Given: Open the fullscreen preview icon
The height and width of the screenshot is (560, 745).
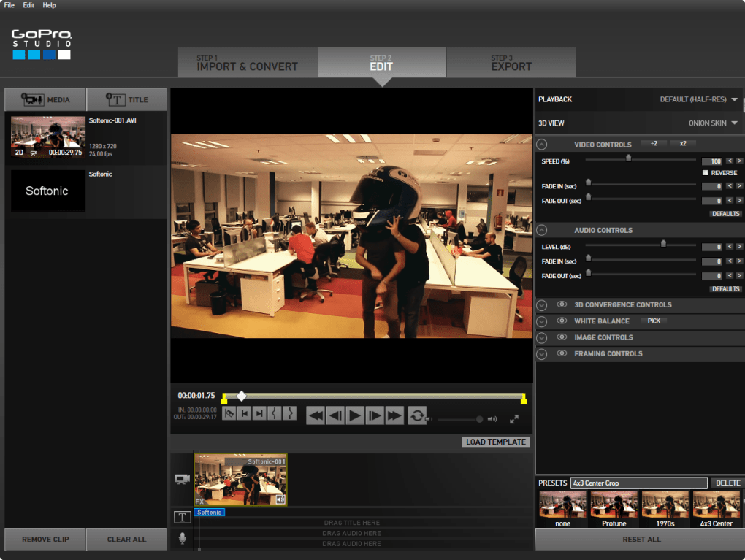Looking at the screenshot, I should point(514,419).
